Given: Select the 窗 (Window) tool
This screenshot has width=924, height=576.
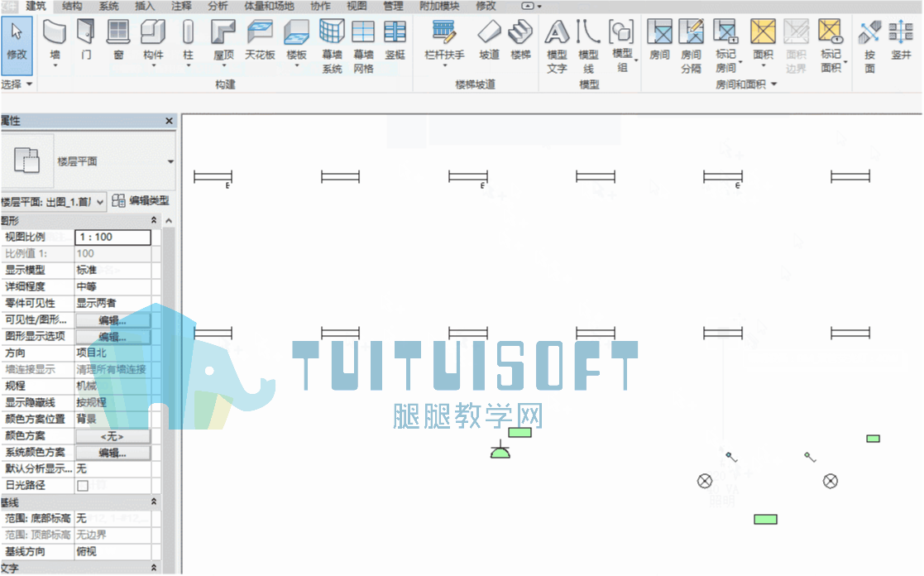Looking at the screenshot, I should pyautogui.click(x=118, y=40).
